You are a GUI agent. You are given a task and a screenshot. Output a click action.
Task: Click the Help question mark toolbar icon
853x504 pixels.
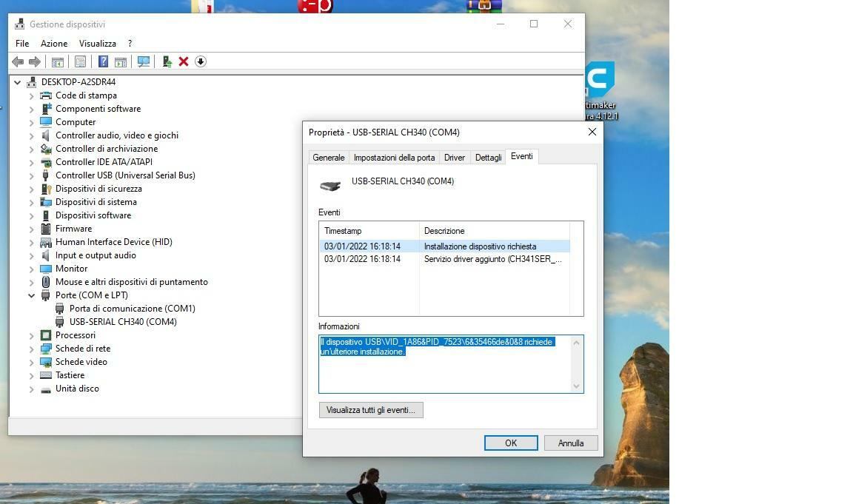(x=103, y=61)
